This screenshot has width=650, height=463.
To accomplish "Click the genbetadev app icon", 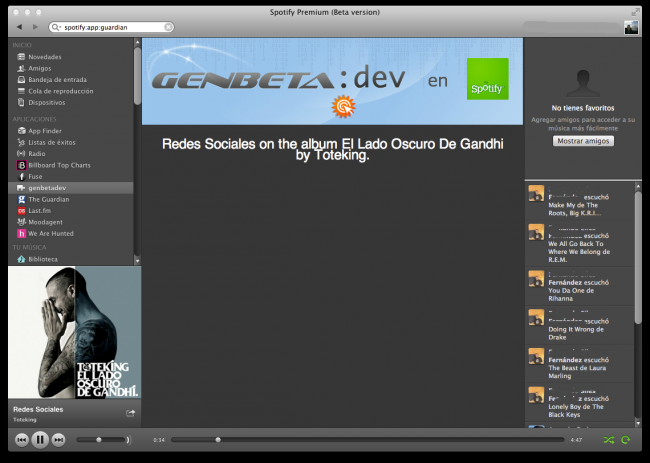I will [21, 188].
